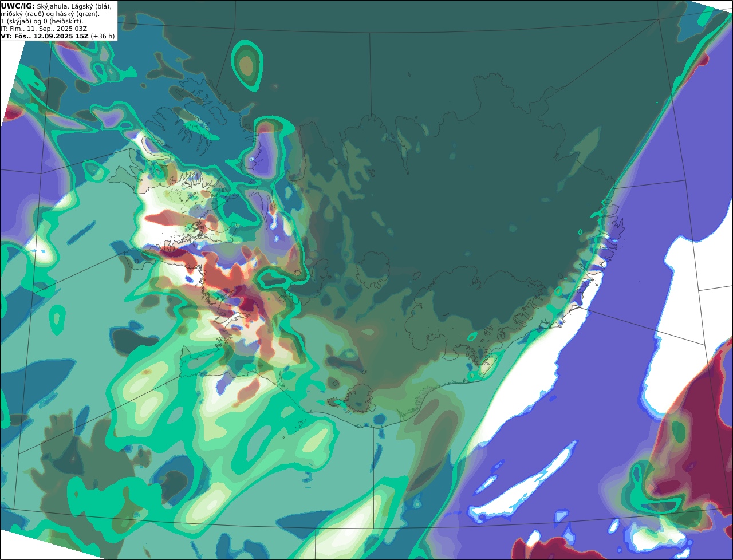Click the "0 (heiðskírt)." text
Image resolution: width=733 pixels, height=560 pixels.
(x=63, y=22)
